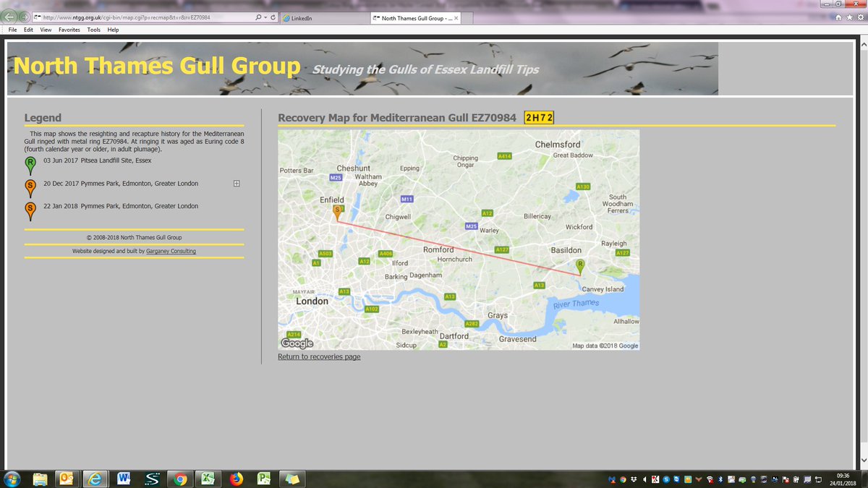The height and width of the screenshot is (488, 868).
Task: Click the Bluetooth icon in the system tray
Action: point(720,479)
